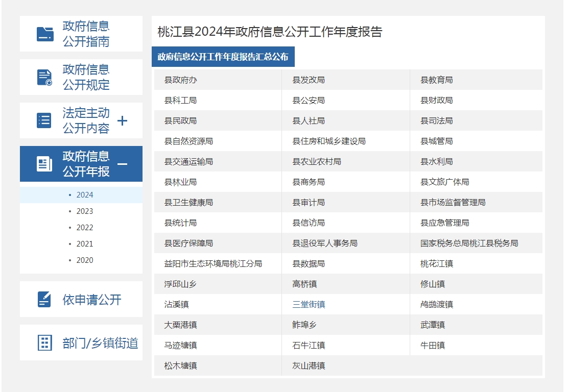Click the 三堂街镇 link

309,305
